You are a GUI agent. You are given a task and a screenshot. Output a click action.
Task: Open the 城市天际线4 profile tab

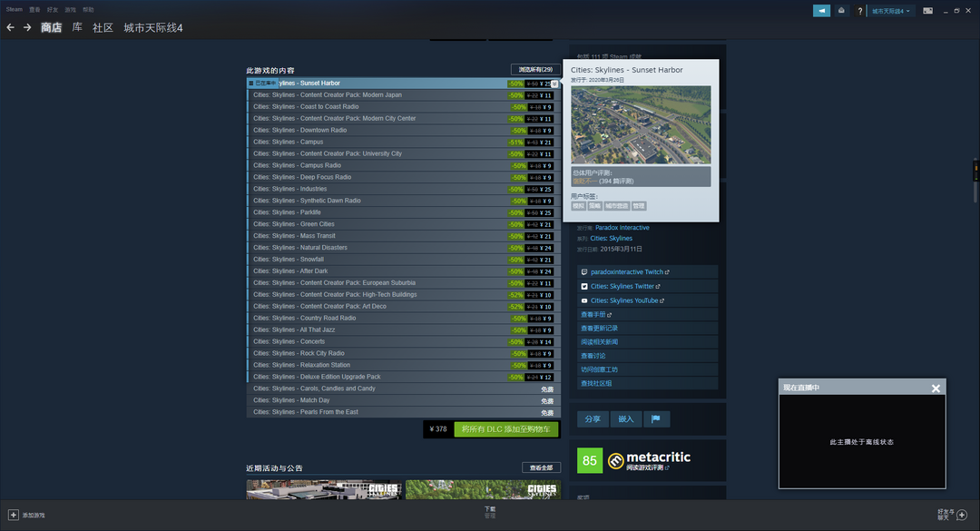point(153,27)
